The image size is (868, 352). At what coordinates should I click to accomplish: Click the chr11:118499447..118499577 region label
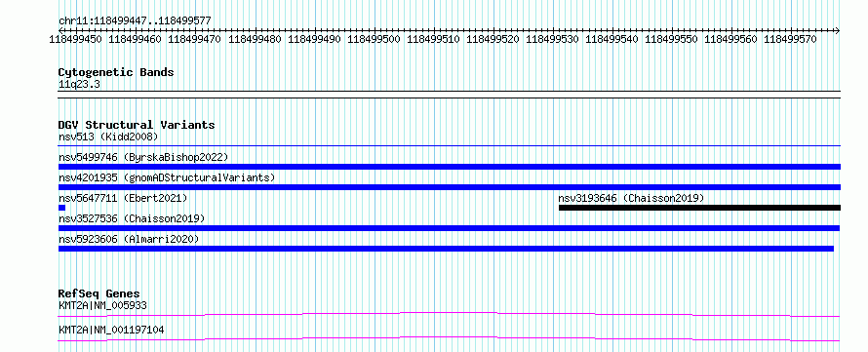click(135, 20)
